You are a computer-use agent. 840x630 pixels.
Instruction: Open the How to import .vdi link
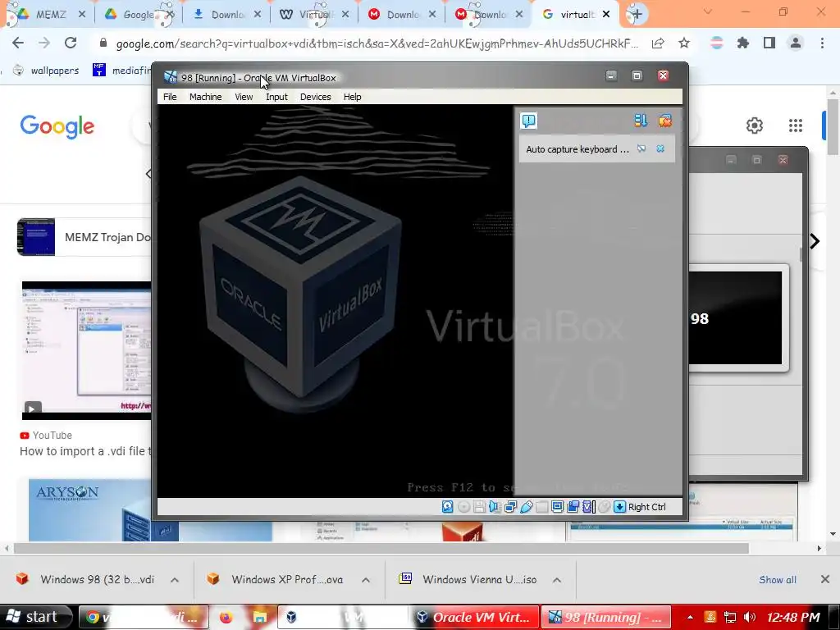[85, 452]
